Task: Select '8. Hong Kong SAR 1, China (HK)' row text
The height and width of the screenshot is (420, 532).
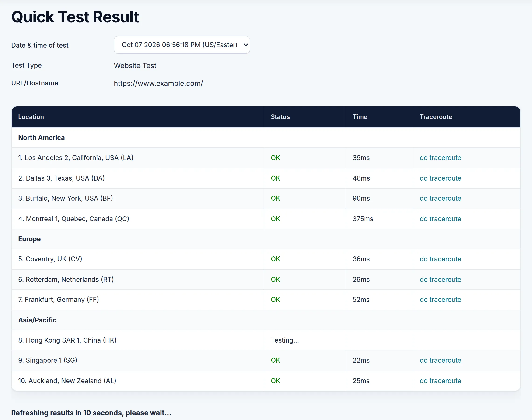Action: 67,340
